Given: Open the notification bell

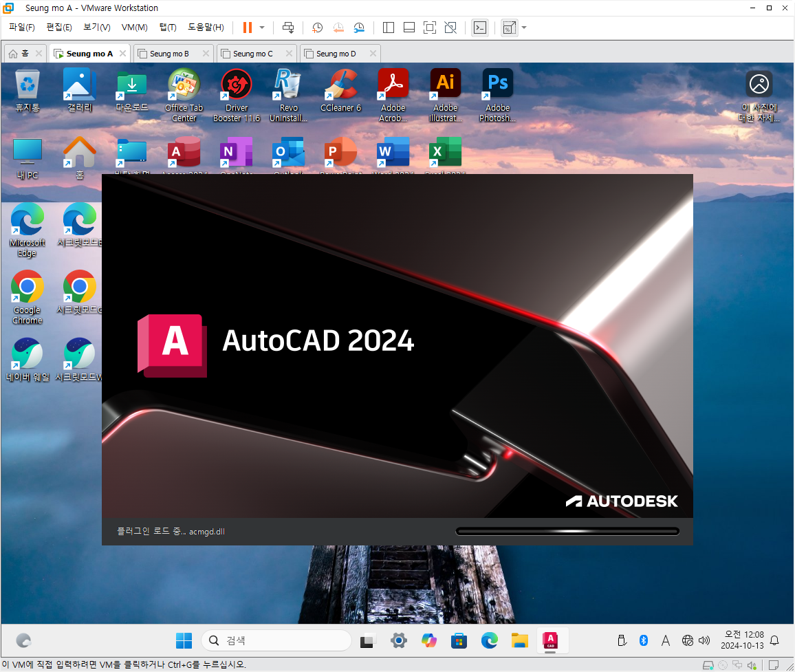Looking at the screenshot, I should [774, 640].
